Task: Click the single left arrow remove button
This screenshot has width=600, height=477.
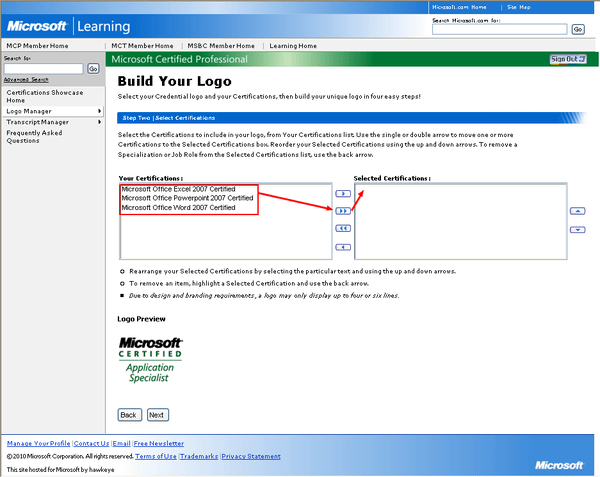Action: [343, 247]
